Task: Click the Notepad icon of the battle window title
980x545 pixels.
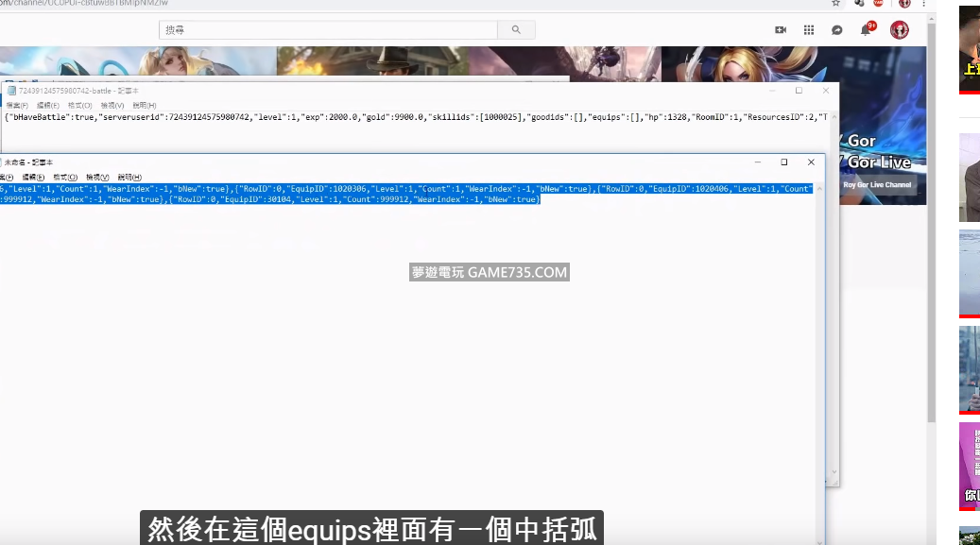Action: pos(11,91)
